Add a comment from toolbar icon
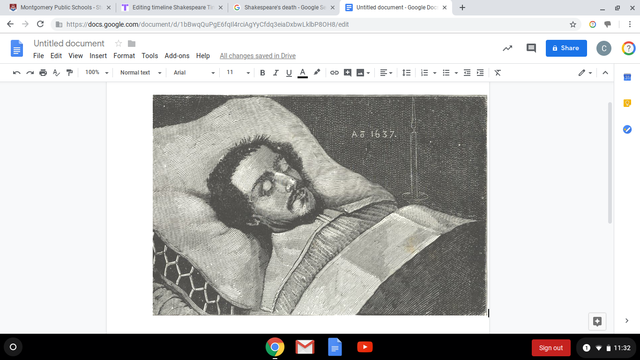Image resolution: width=640 pixels, height=360 pixels. click(x=347, y=73)
